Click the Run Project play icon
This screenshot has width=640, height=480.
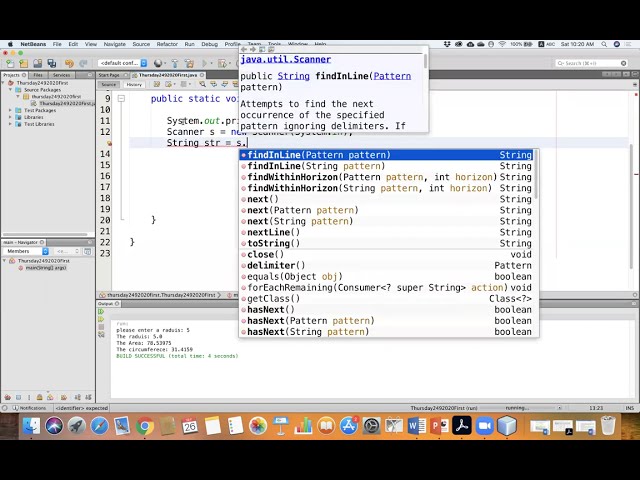(x=205, y=63)
